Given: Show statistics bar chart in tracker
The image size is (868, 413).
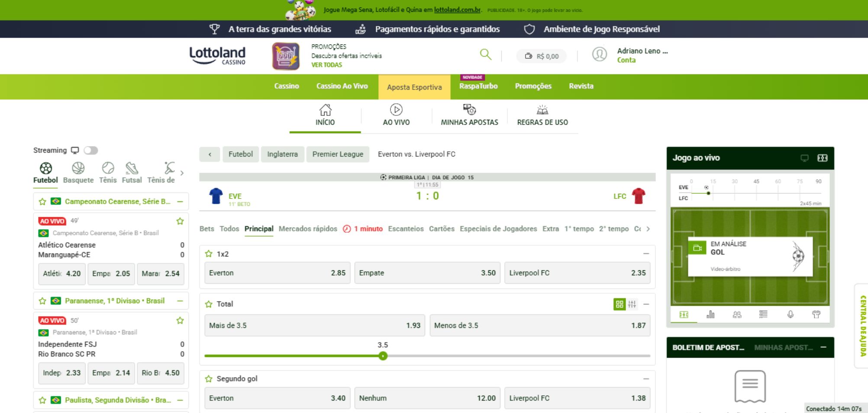Looking at the screenshot, I should (710, 315).
